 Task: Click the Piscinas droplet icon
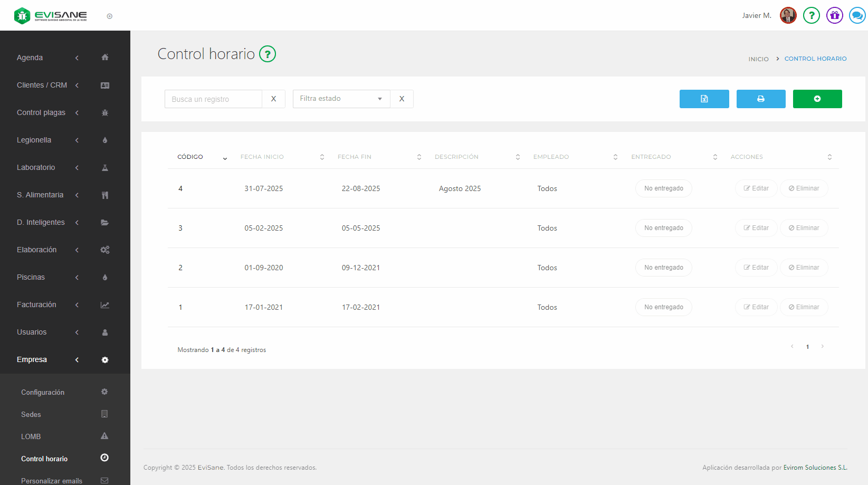click(105, 277)
